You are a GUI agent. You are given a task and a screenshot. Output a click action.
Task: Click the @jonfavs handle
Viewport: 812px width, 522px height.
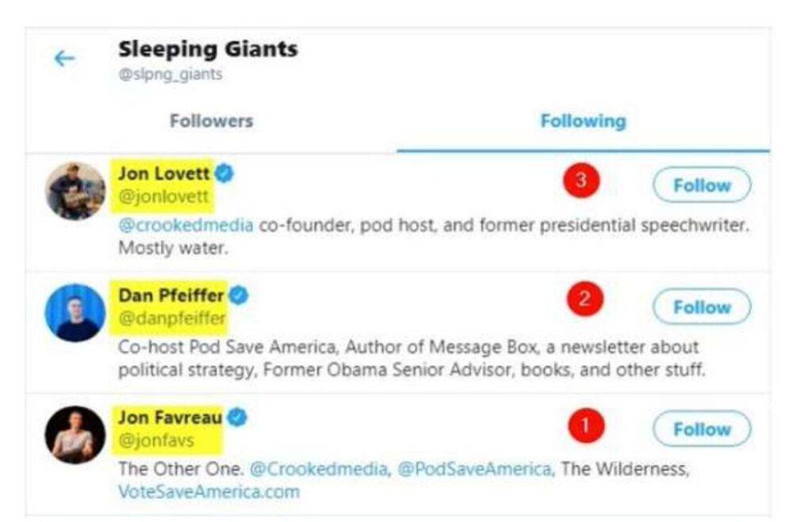[x=159, y=441]
